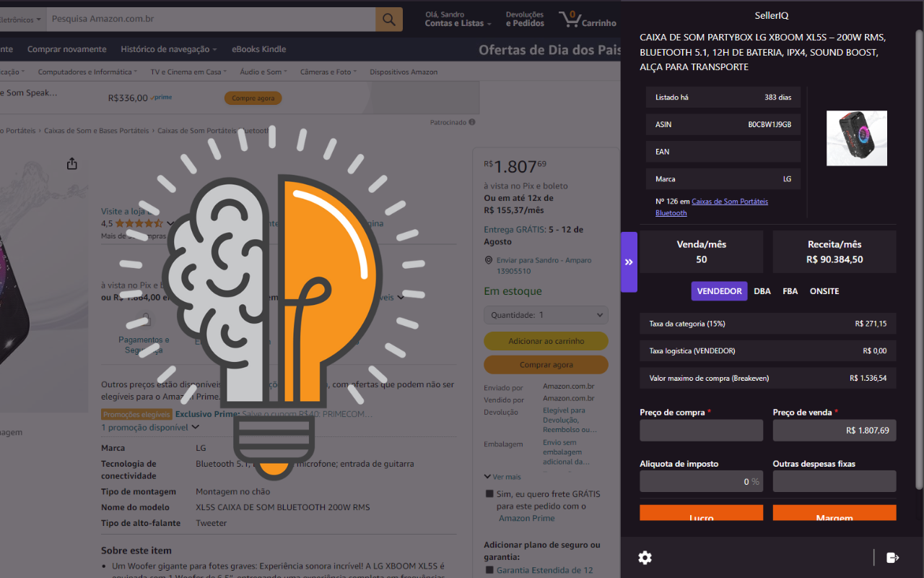924x578 pixels.
Task: Click the SellerIQ panel vertical scrollbar
Action: 919,260
